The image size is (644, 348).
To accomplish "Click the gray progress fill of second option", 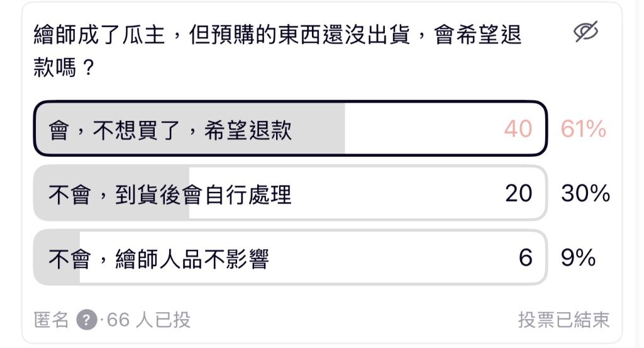I will click(111, 193).
